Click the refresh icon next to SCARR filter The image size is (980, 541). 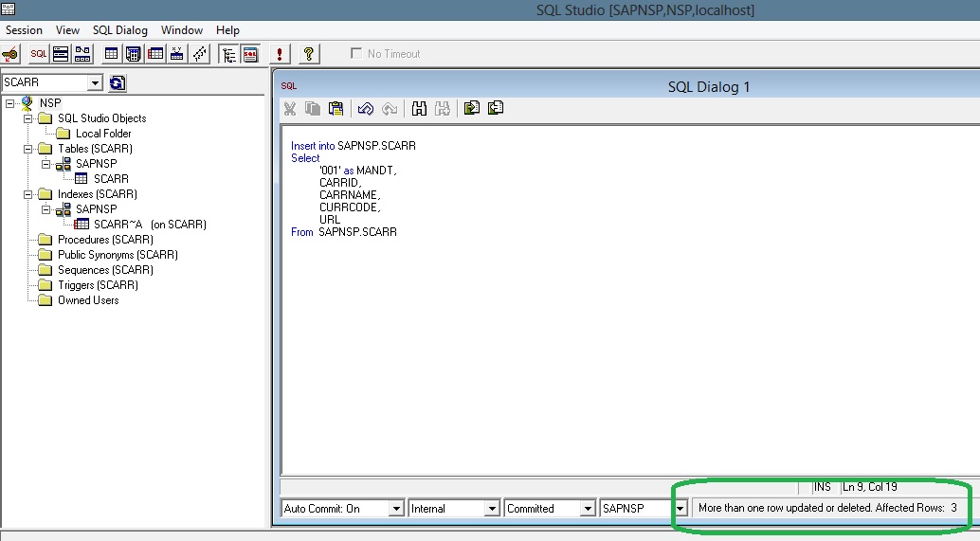[x=117, y=83]
